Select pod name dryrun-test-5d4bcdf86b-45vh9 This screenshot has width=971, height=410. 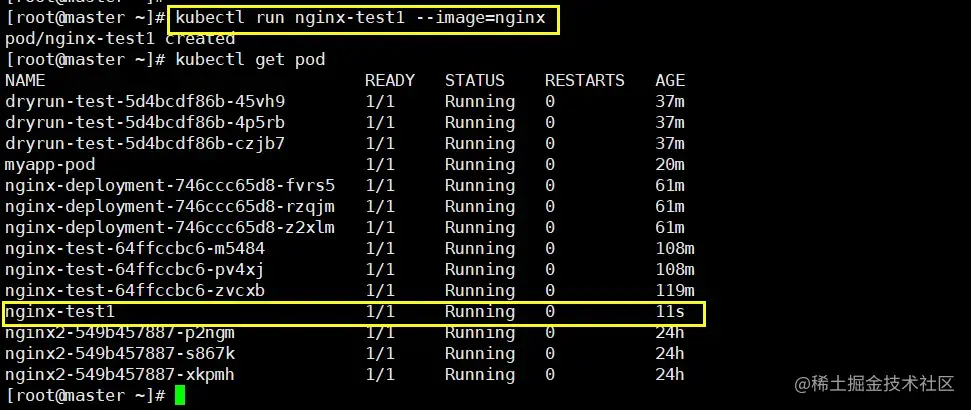pos(145,102)
